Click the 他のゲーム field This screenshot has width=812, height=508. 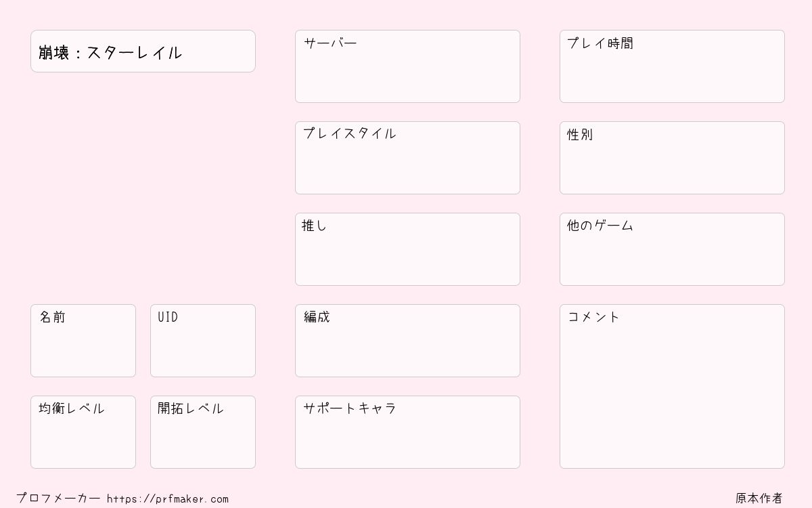(x=672, y=249)
